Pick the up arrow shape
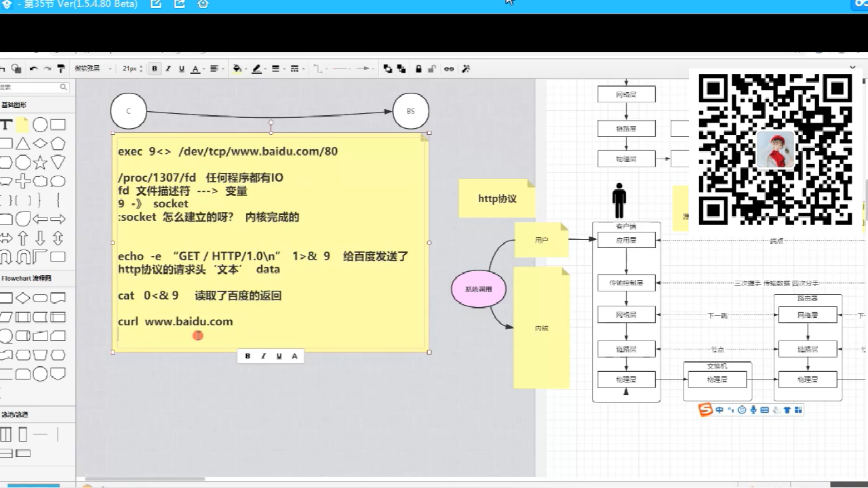The image size is (868, 488). click(23, 238)
